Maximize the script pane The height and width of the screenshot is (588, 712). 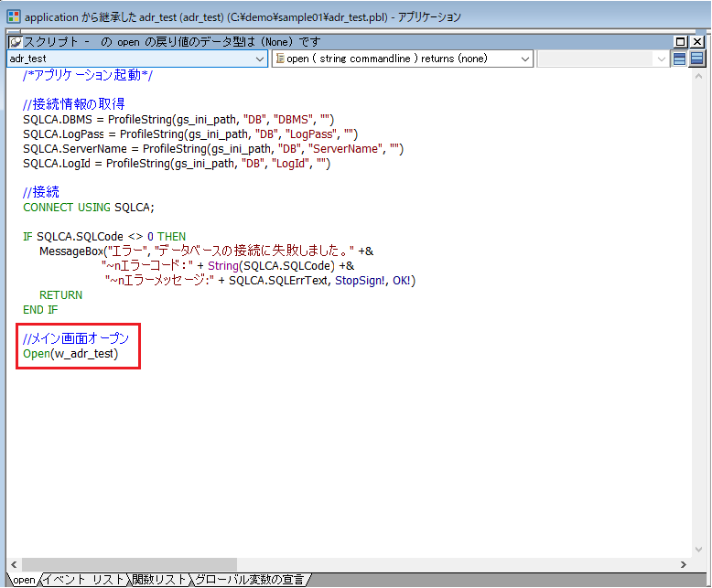click(681, 42)
